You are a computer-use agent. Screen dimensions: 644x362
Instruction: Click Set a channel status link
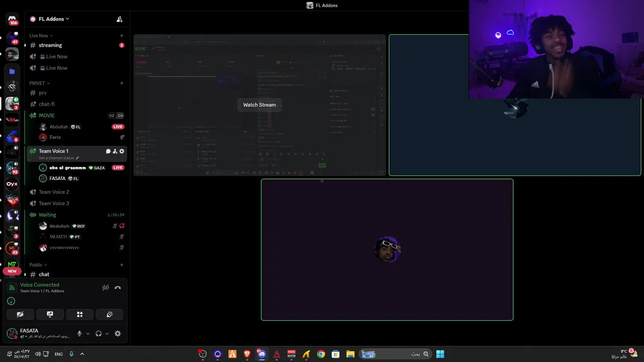[x=59, y=158]
